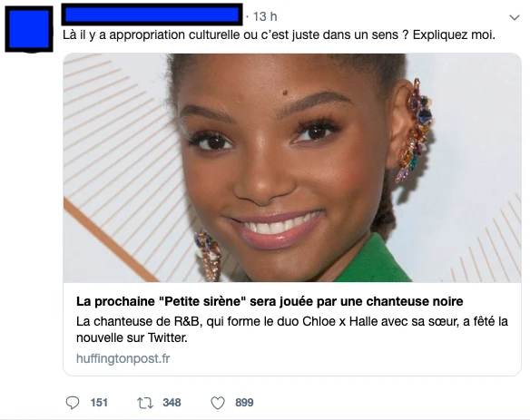Retweet using the arrows icon
The image size is (530, 420).
click(x=145, y=403)
